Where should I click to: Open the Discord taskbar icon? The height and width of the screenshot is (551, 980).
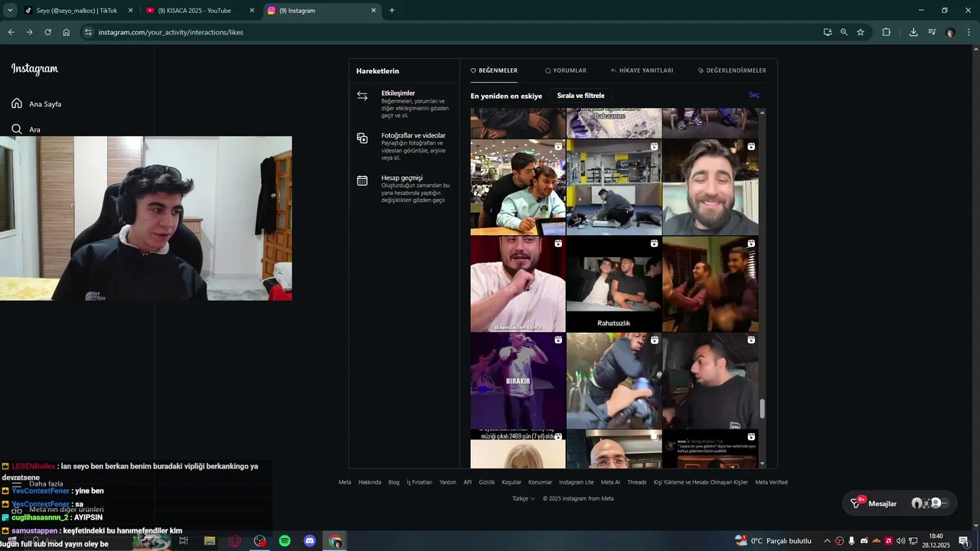(x=310, y=541)
